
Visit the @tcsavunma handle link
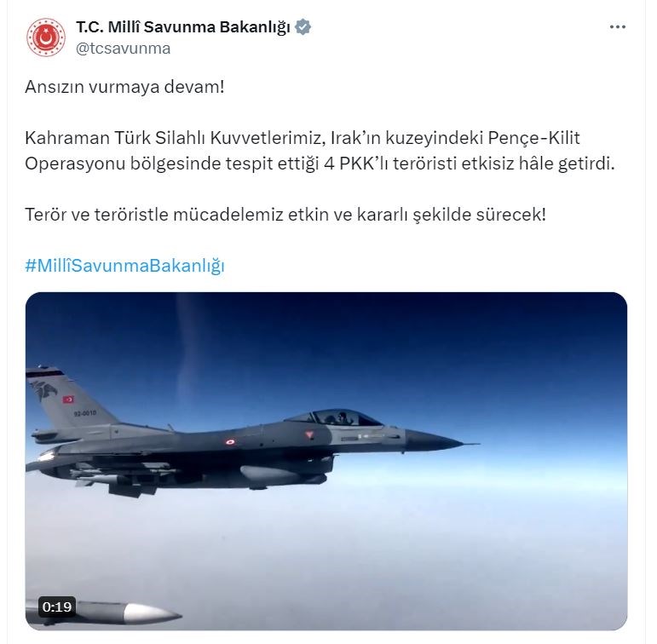(x=124, y=49)
